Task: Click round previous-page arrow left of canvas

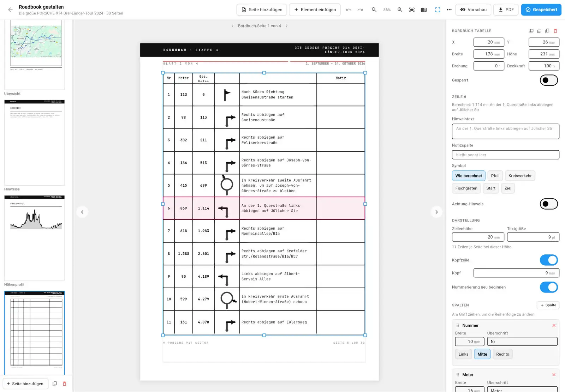Action: point(82,212)
